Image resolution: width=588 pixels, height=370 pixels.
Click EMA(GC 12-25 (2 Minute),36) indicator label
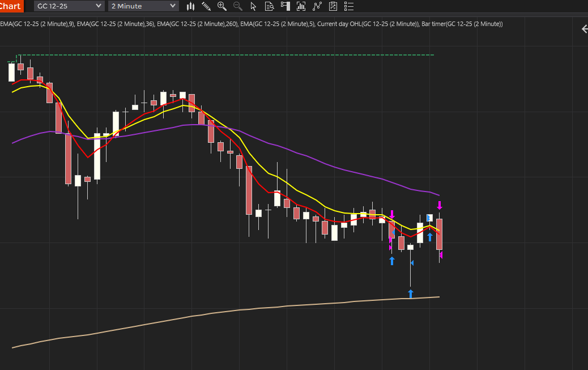click(x=116, y=24)
